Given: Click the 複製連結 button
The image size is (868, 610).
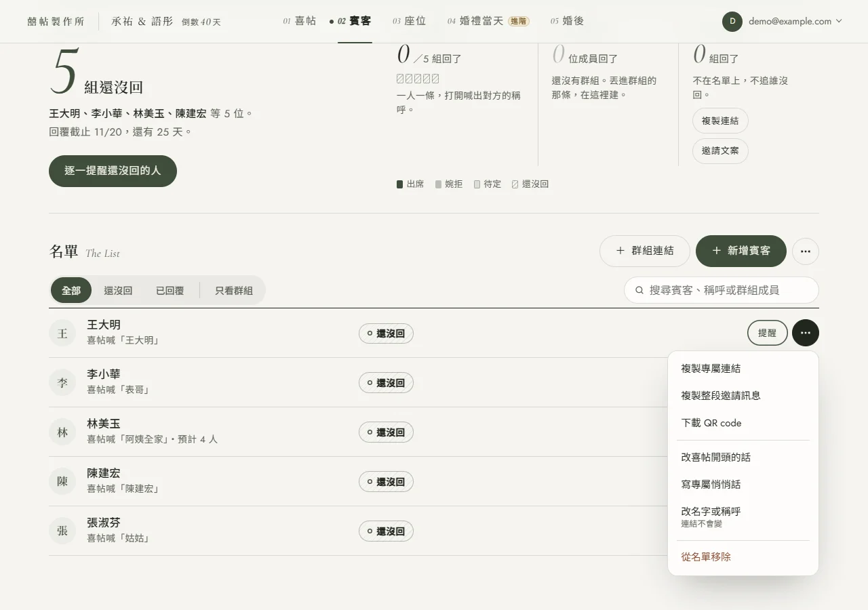Looking at the screenshot, I should (x=720, y=121).
